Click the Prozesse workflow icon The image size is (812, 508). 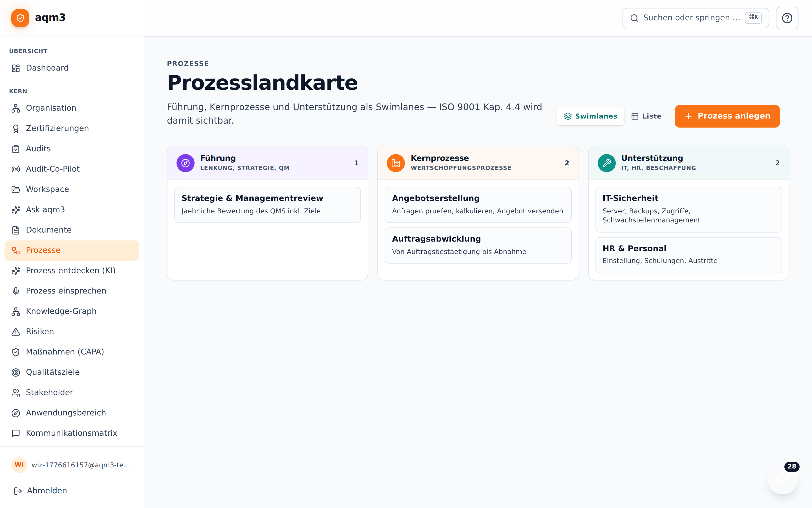pos(16,250)
